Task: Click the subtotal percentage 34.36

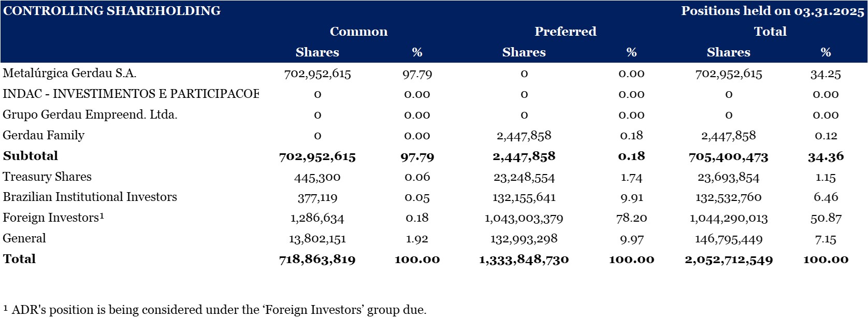Action: pyautogui.click(x=826, y=156)
